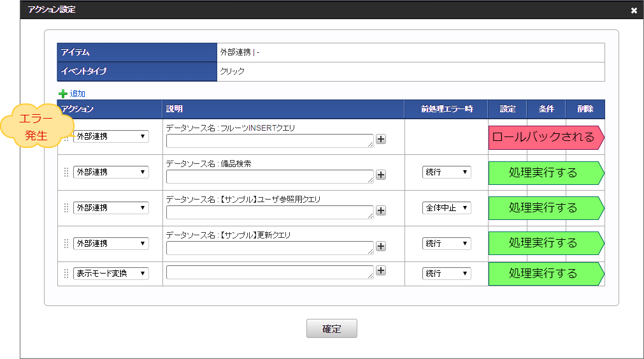Focus description field in 表示モード変換 row
The image size is (644, 359).
coord(270,272)
